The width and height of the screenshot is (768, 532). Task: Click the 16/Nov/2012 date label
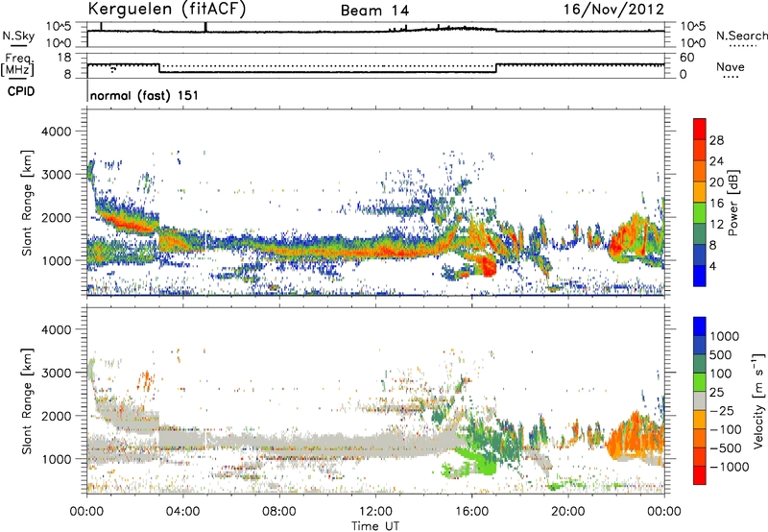coord(613,9)
